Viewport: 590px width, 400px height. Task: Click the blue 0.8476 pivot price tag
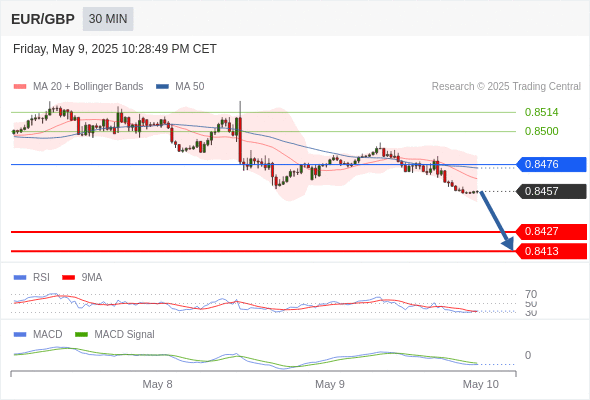551,164
